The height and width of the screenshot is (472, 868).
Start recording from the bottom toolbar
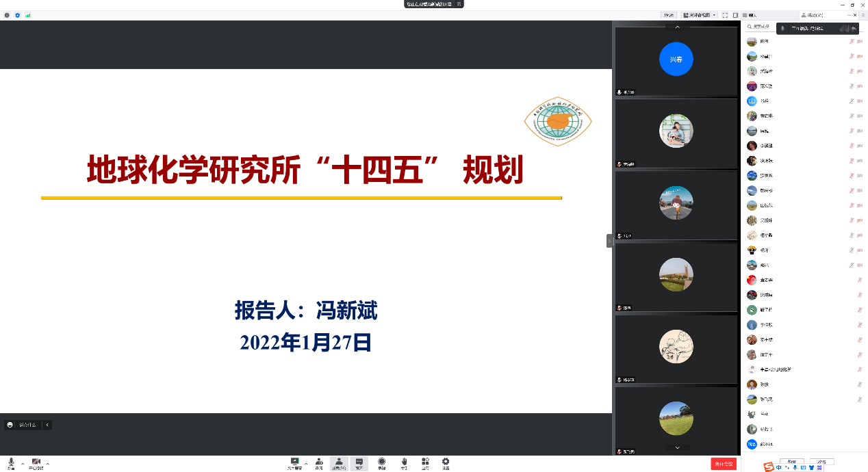[x=382, y=463]
